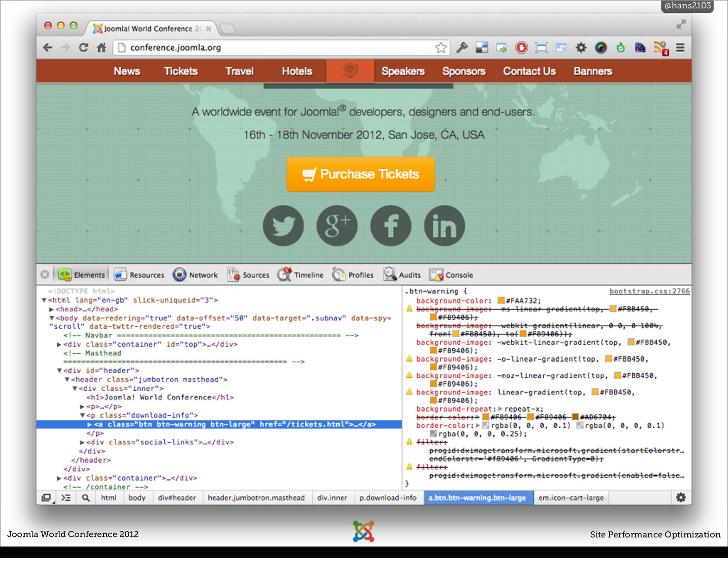Click the conference.joomla.org address bar

tap(281, 47)
